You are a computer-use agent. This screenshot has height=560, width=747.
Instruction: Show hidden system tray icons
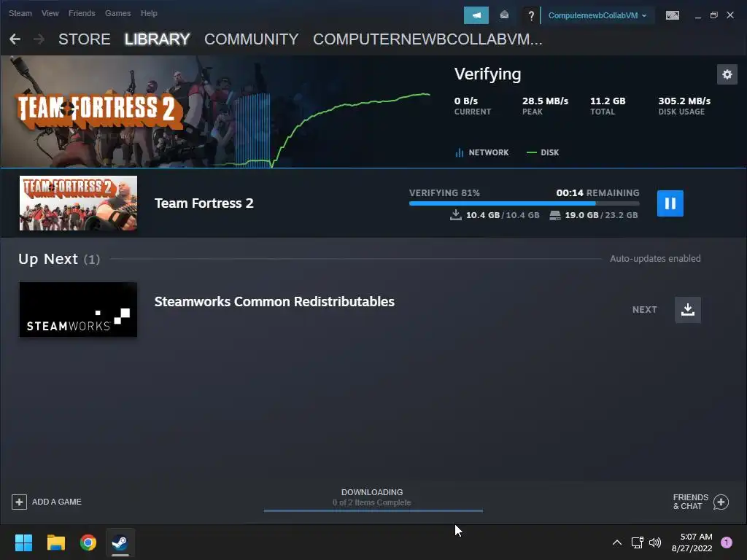(x=616, y=542)
